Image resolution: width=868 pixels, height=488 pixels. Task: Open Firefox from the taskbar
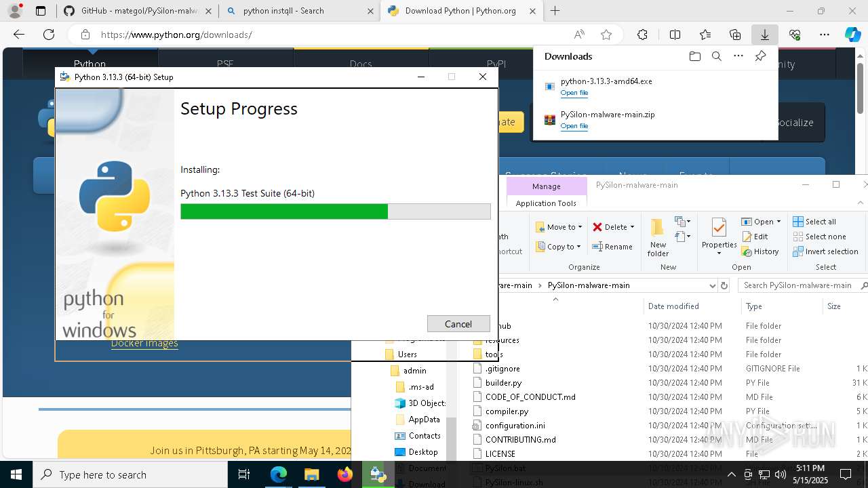(x=344, y=474)
